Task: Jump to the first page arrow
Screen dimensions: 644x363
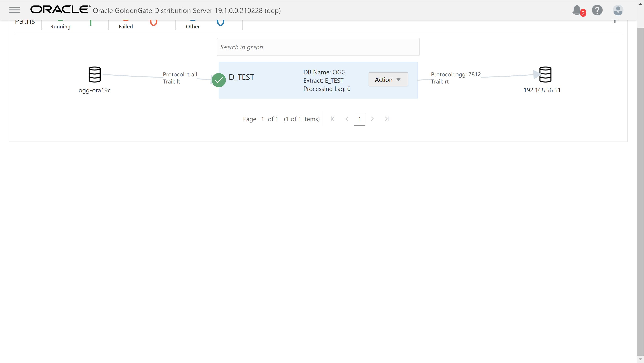Action: (x=332, y=119)
